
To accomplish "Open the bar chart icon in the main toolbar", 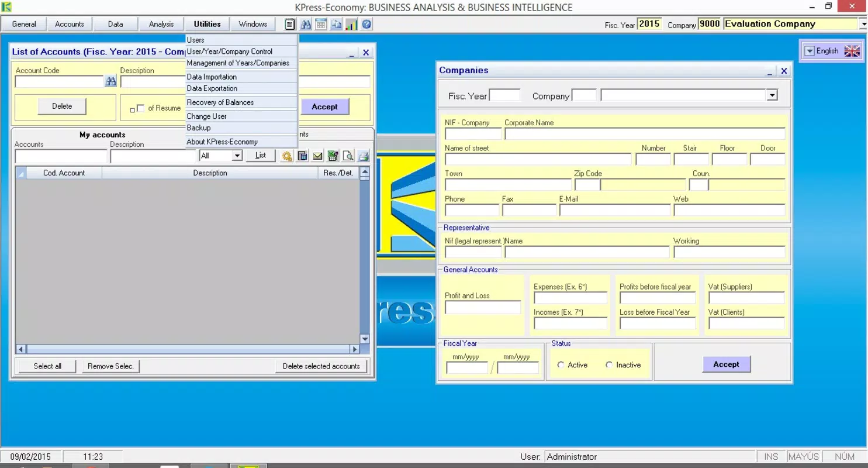I will point(351,24).
